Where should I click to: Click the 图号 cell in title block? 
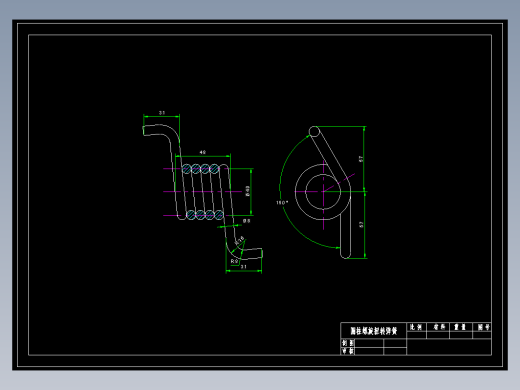pyautogui.click(x=483, y=327)
